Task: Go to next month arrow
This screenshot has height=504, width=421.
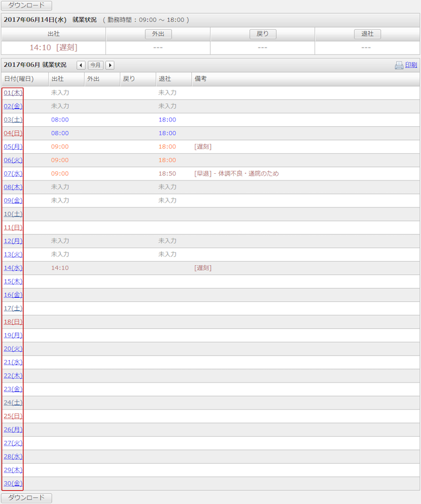Action: point(110,65)
